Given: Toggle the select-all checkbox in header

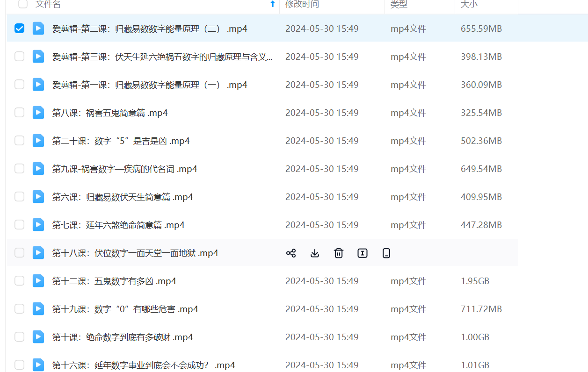Looking at the screenshot, I should tap(23, 4).
